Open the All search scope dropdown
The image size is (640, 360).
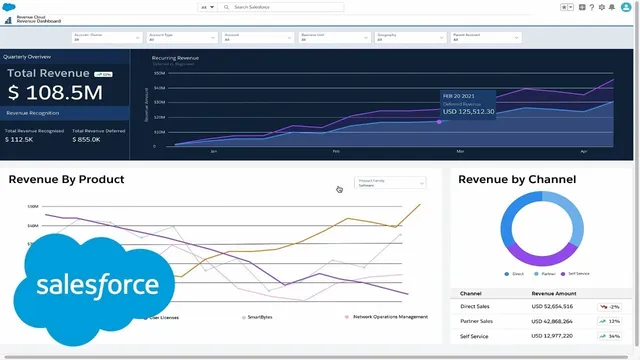click(207, 7)
